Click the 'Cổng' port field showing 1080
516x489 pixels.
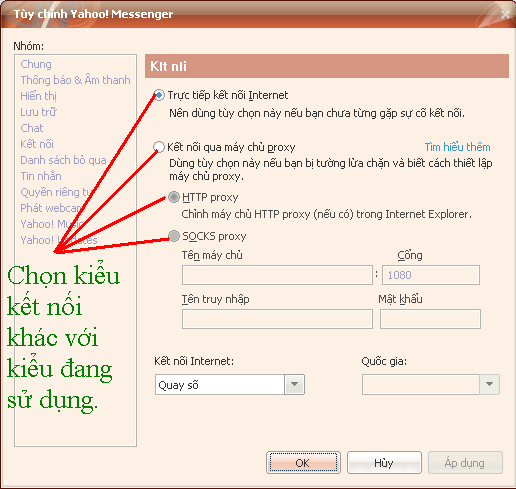431,275
